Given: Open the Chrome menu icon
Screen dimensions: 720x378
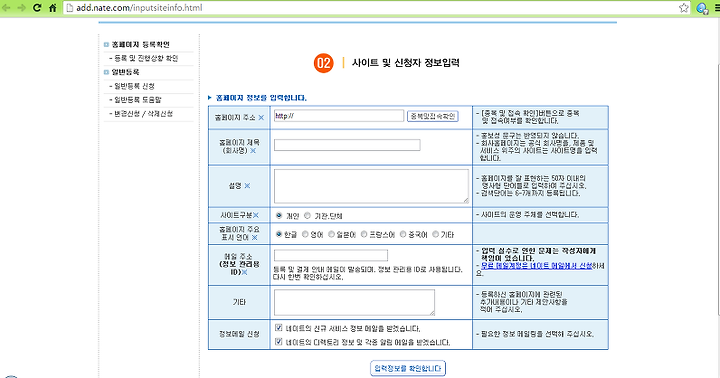Looking at the screenshot, I should 717,8.
